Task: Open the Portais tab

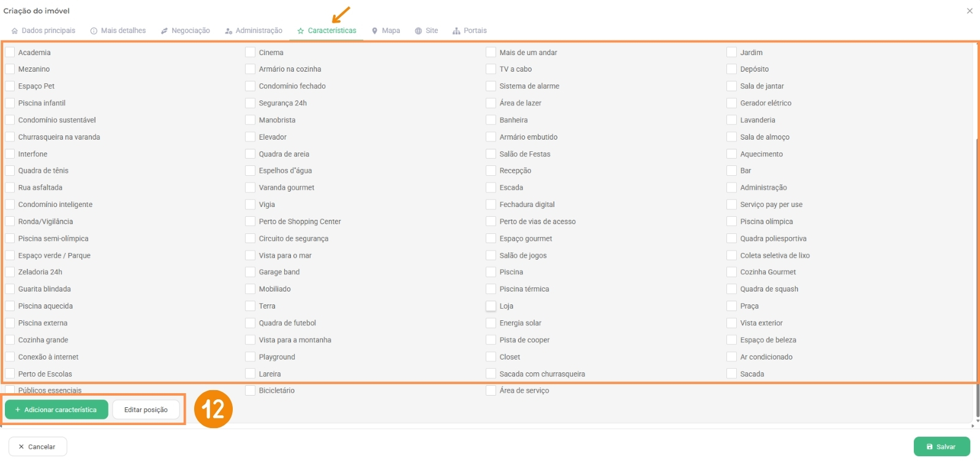Action: [x=475, y=31]
